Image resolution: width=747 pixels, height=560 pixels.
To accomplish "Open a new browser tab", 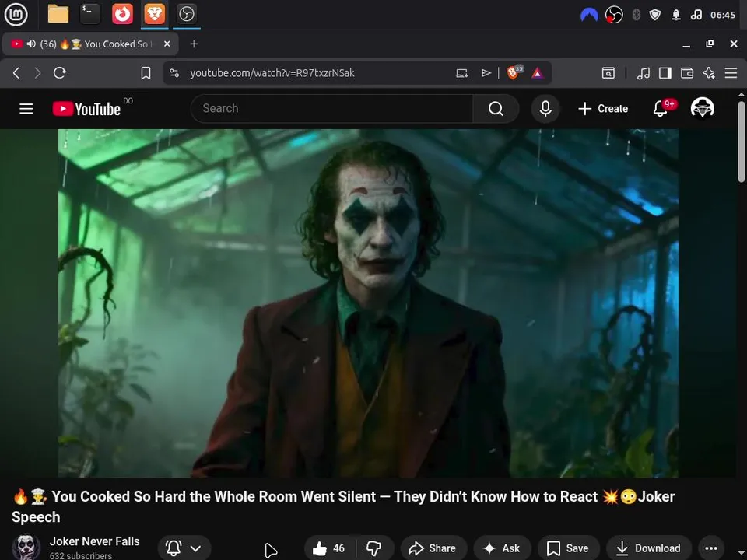I will coord(194,44).
